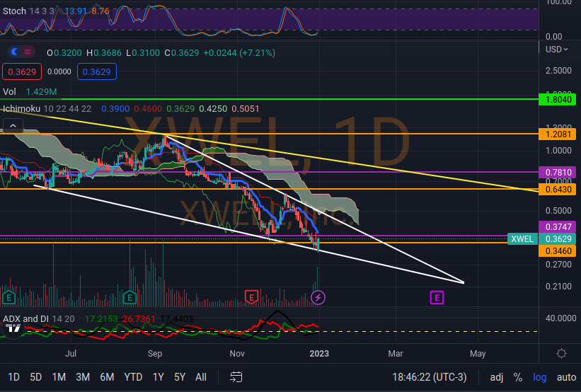The width and height of the screenshot is (581, 392).
Task: Toggle the auto scale mode
Action: point(566,377)
